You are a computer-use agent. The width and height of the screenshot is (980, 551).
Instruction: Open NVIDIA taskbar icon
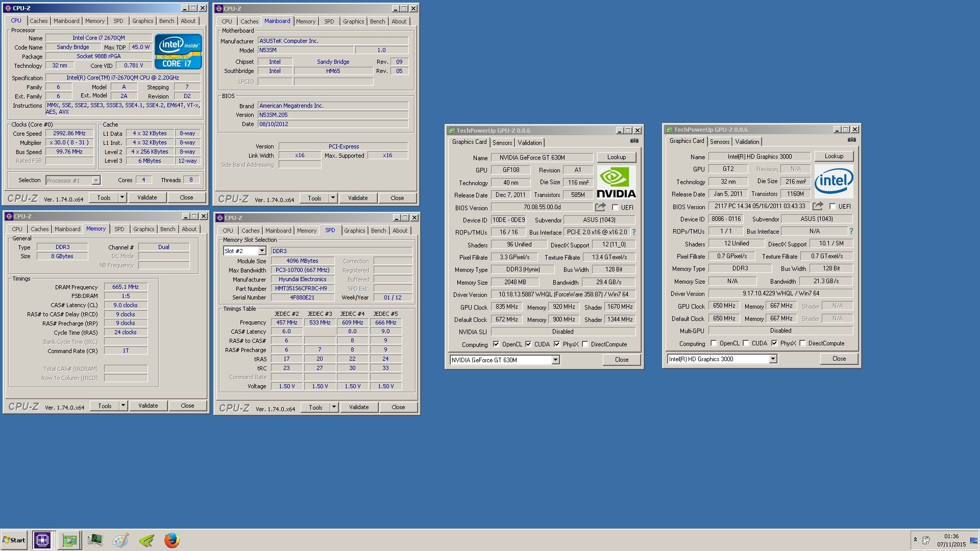(146, 540)
